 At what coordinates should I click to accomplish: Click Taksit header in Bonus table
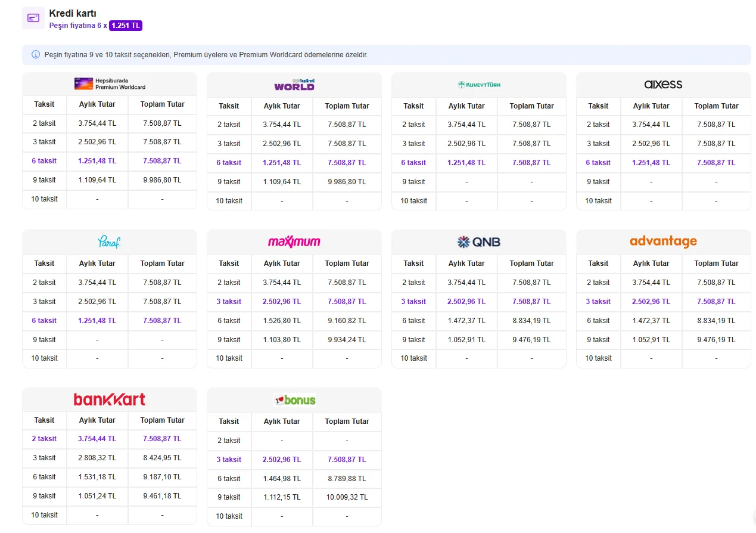point(229,421)
